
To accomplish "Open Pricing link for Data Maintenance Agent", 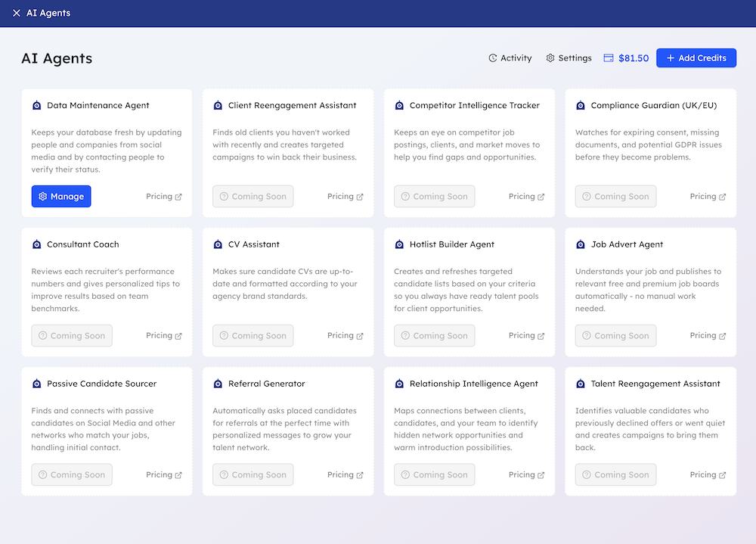I will (163, 197).
